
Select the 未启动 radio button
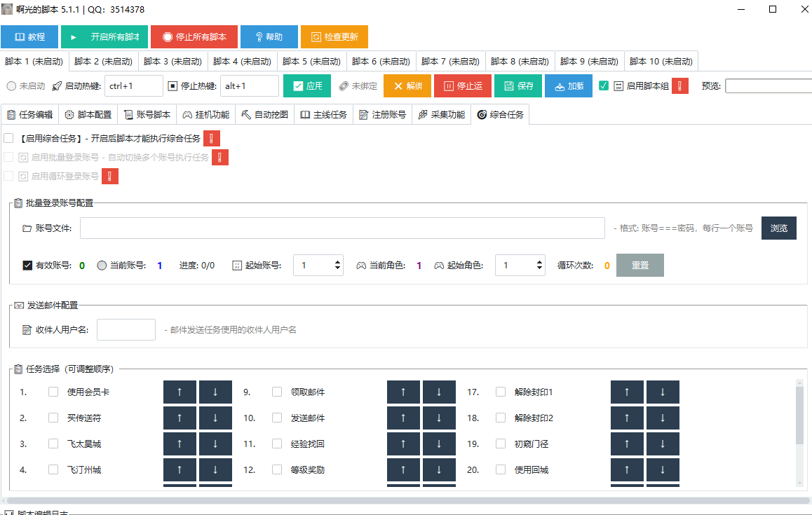11,86
